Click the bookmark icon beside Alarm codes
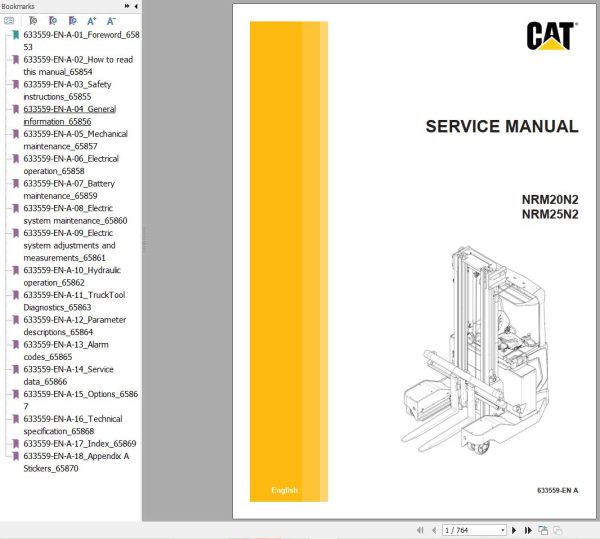 click(16, 345)
